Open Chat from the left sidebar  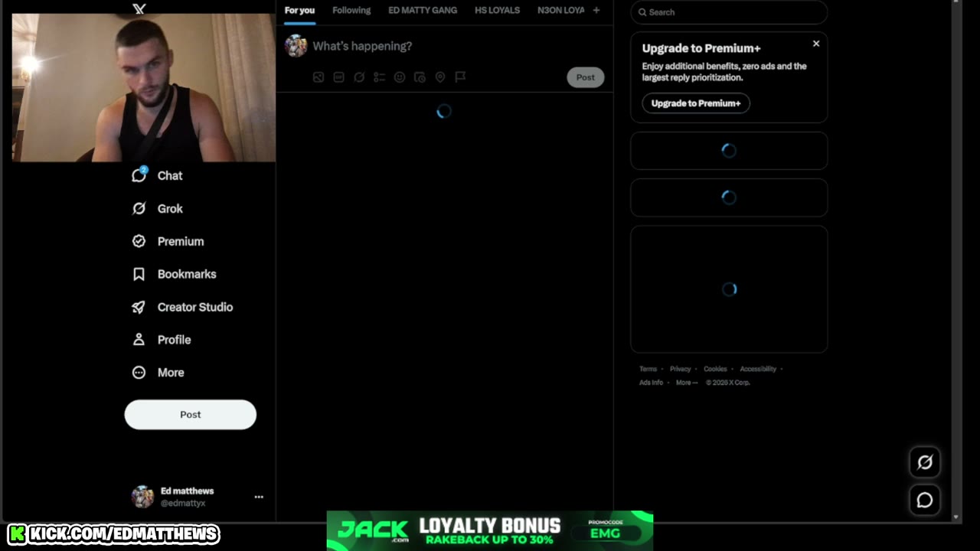157,175
